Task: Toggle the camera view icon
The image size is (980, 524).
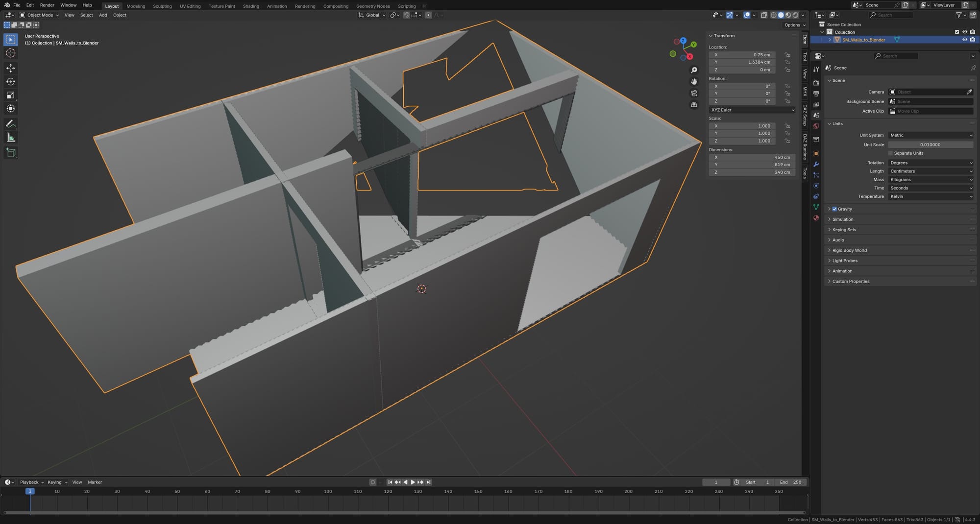Action: pyautogui.click(x=694, y=93)
